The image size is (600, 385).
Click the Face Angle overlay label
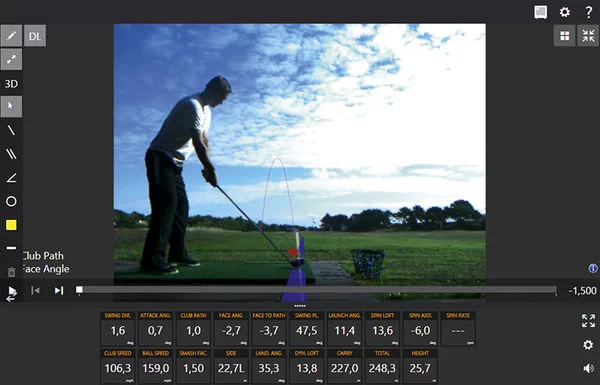point(45,269)
